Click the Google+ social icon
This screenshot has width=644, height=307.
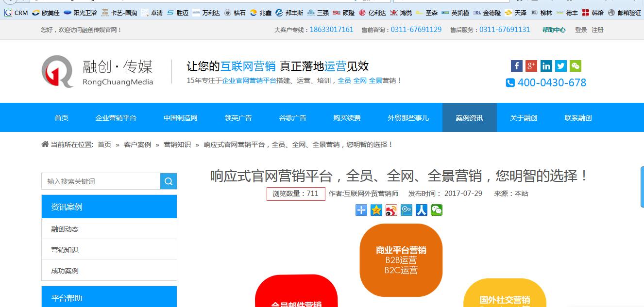[x=531, y=66]
